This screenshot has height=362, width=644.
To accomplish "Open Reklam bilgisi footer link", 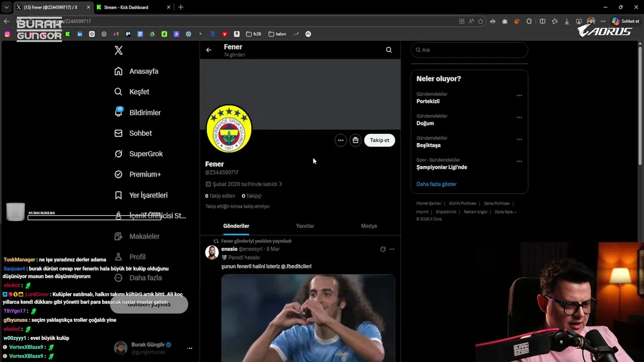I will point(475,212).
